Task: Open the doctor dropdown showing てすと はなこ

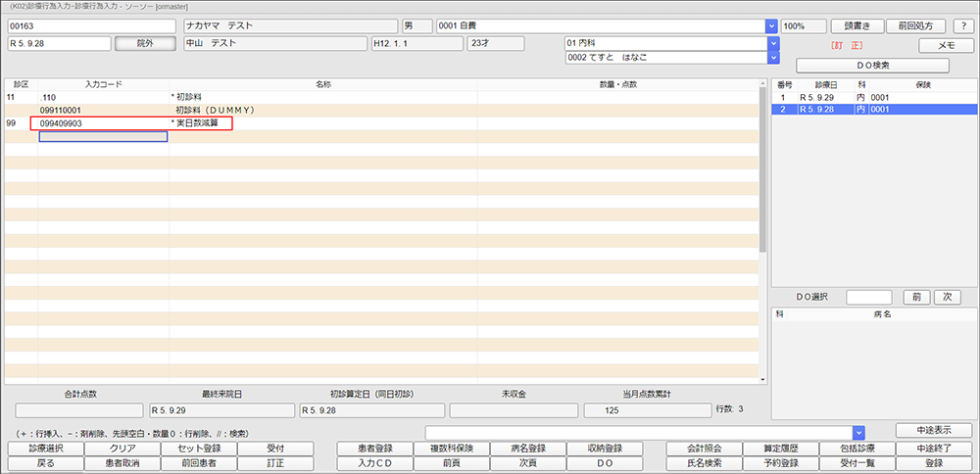Action: pyautogui.click(x=771, y=57)
